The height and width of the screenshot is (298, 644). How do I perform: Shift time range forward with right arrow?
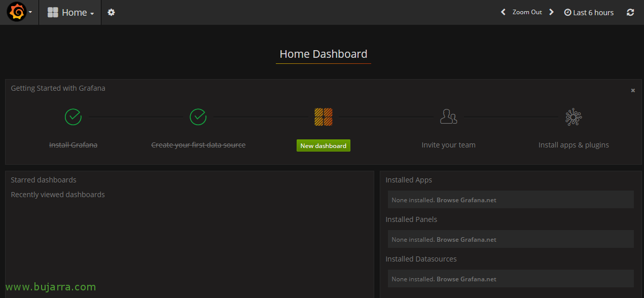coord(552,12)
